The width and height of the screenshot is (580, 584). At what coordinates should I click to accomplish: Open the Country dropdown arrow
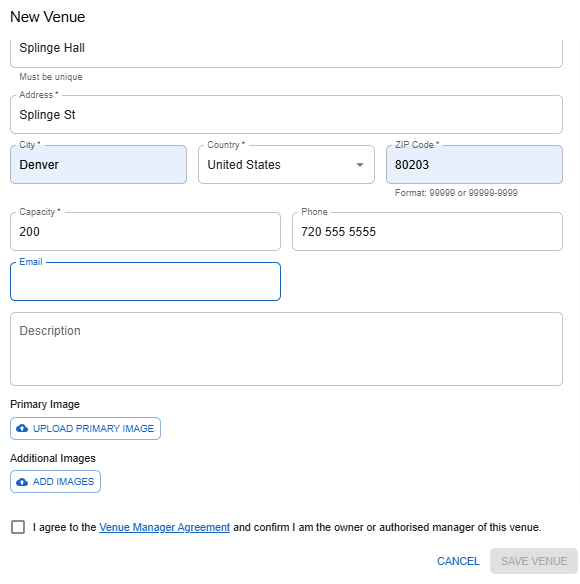coord(359,165)
